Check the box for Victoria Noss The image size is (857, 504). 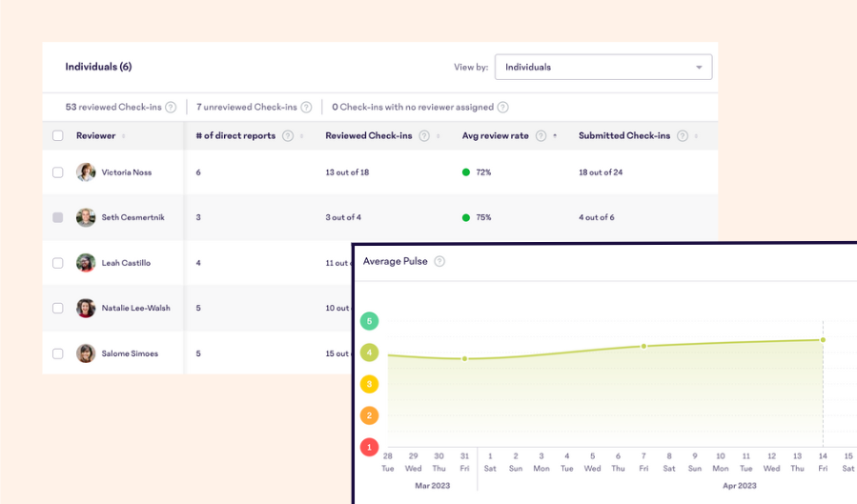click(x=58, y=172)
